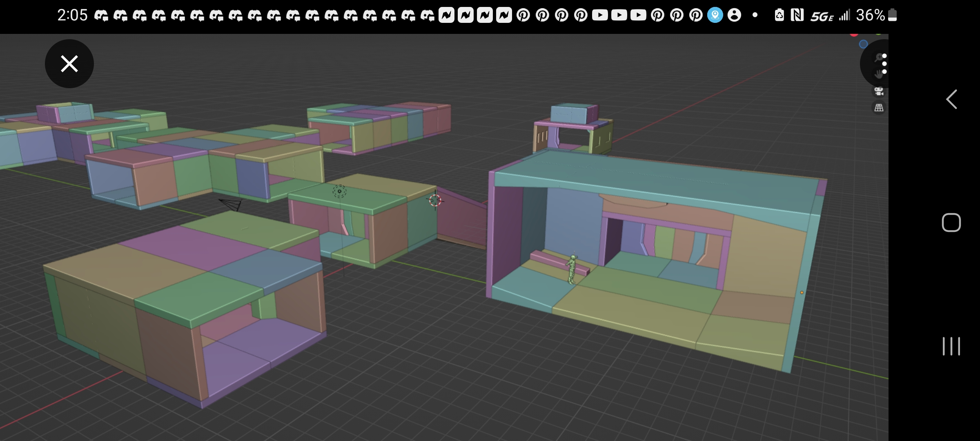This screenshot has height=441, width=980.
Task: Tap the NFC status icon
Action: click(797, 15)
